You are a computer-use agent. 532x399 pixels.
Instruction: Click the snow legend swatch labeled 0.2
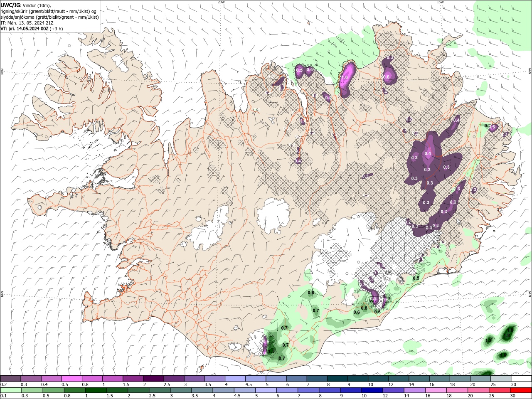pyautogui.click(x=10, y=379)
